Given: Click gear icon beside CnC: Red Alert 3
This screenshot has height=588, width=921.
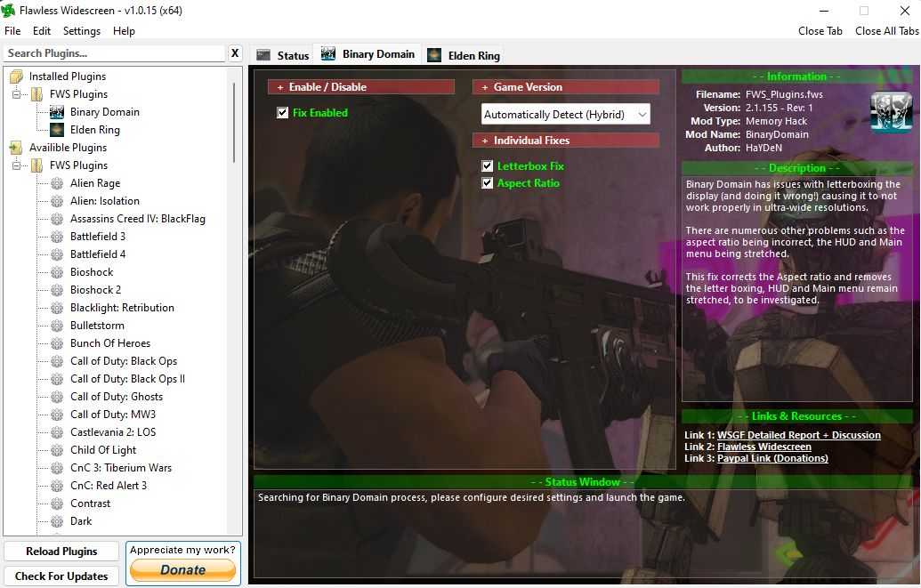Looking at the screenshot, I should pyautogui.click(x=57, y=486).
